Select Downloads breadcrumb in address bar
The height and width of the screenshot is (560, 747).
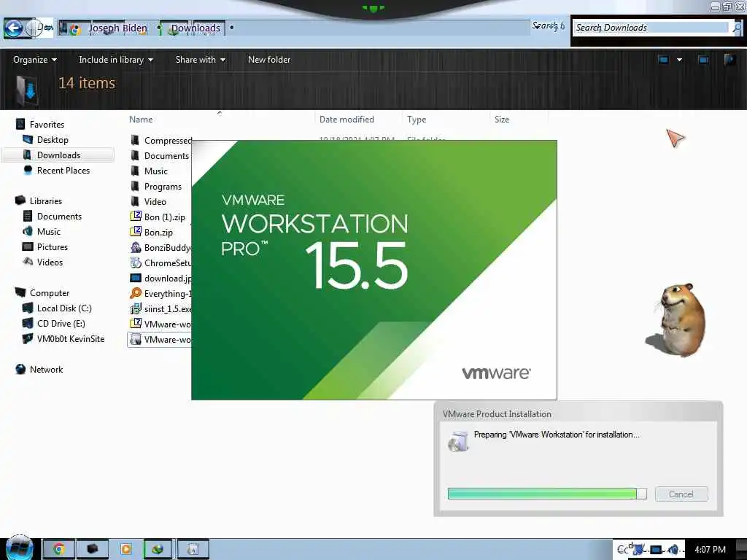196,28
